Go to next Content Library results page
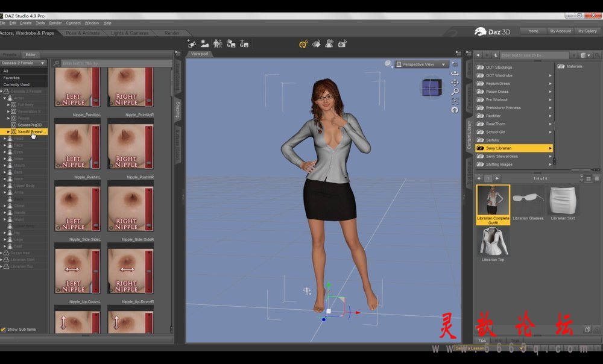Image resolution: width=603 pixels, height=364 pixels. 497,178
